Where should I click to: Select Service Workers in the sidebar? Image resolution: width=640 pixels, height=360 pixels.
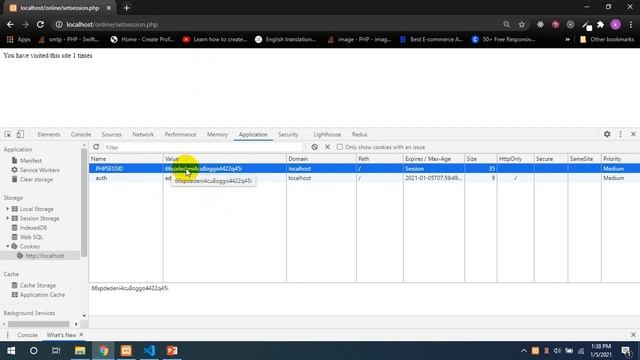pyautogui.click(x=40, y=170)
